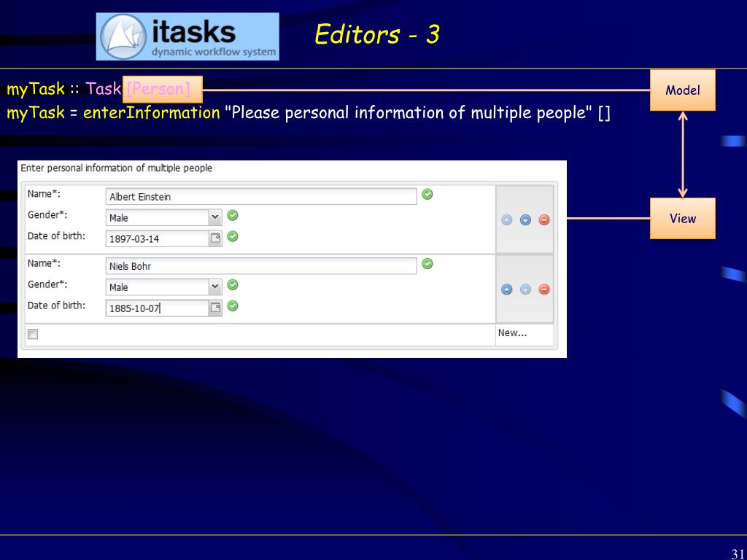
Task: Click the New... entry label
Action: (x=513, y=332)
